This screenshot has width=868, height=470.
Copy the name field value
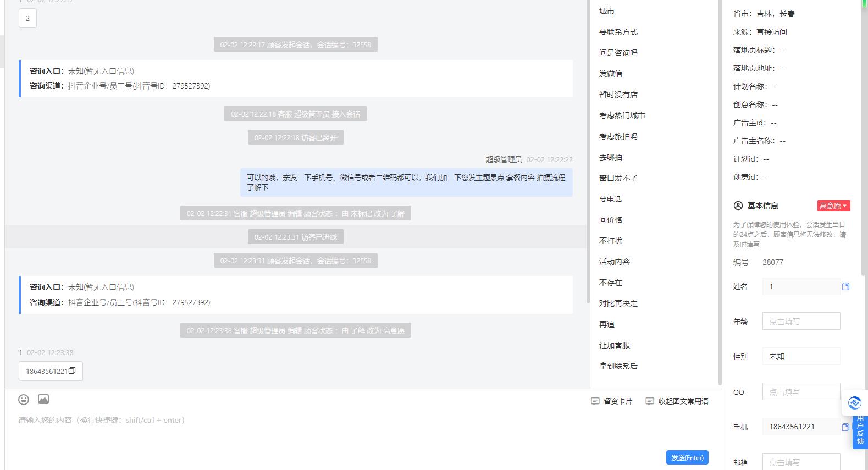(845, 286)
